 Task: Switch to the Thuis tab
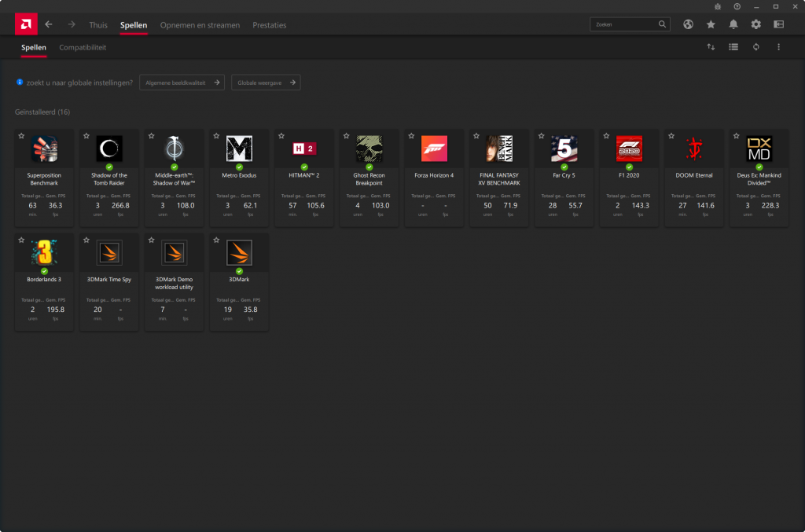click(x=98, y=24)
